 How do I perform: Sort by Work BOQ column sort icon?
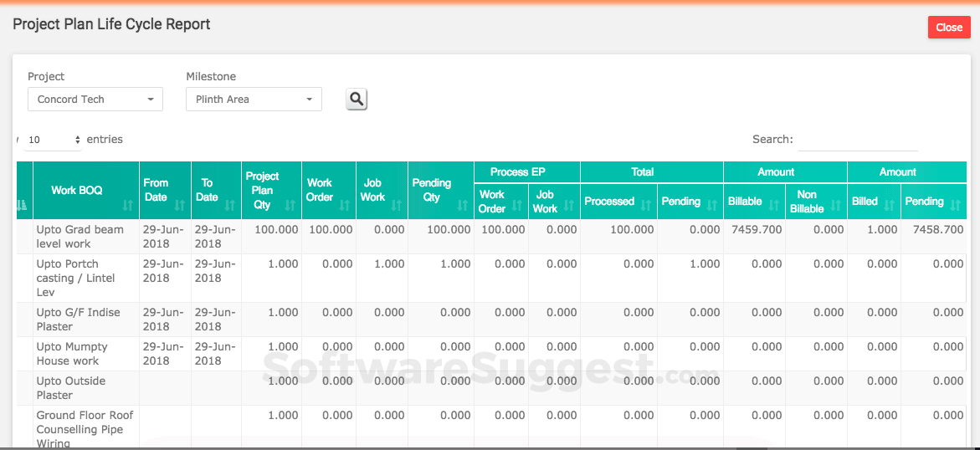pyautogui.click(x=127, y=205)
